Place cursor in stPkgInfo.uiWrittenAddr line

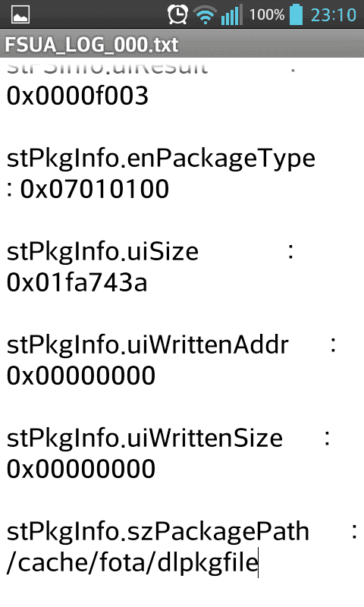148,344
